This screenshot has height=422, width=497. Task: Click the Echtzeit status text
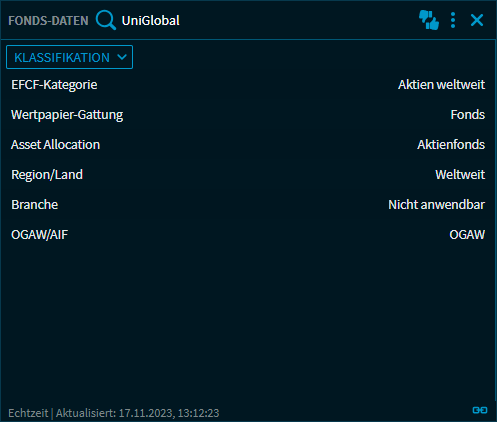point(28,413)
